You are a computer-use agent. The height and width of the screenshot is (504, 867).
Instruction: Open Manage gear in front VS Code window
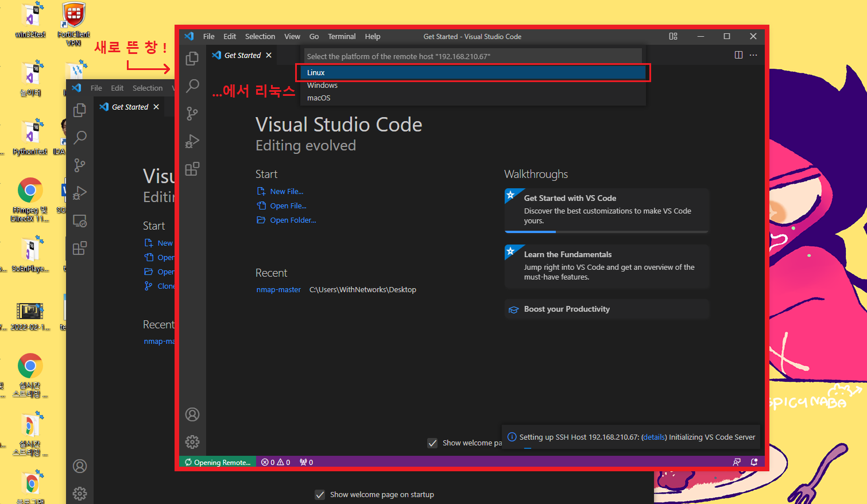tap(192, 442)
